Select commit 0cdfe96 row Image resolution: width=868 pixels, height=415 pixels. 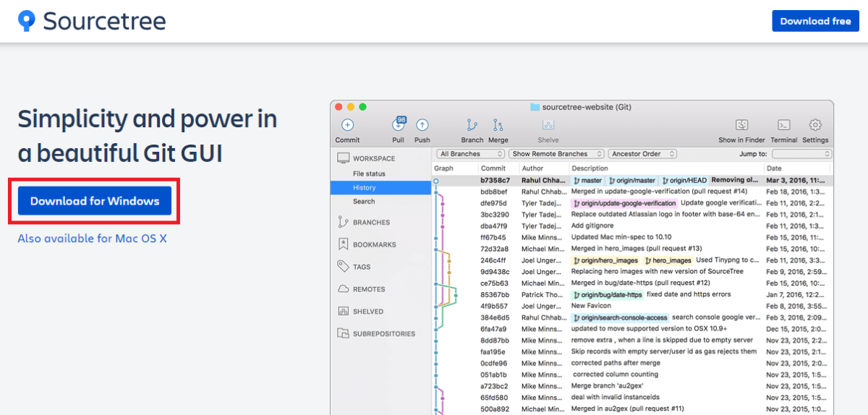(632, 364)
